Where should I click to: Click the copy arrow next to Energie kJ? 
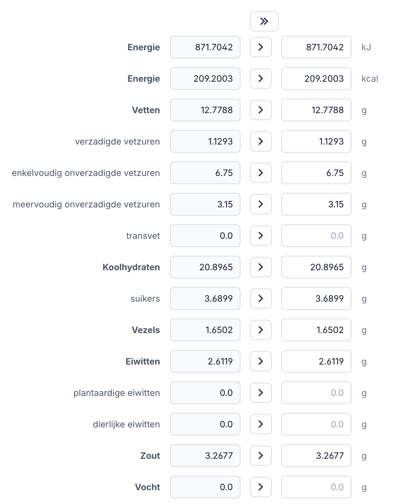(261, 47)
